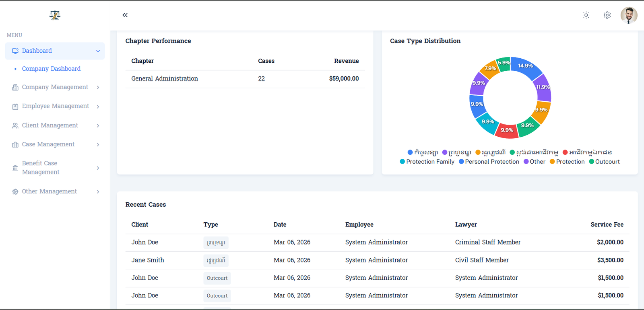Toggle light mode sun icon

tap(586, 15)
